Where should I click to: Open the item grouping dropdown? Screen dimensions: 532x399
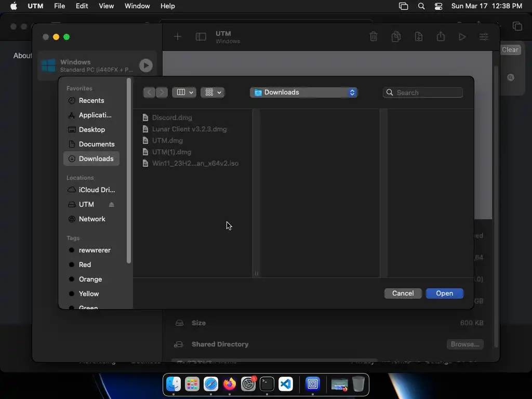click(212, 92)
